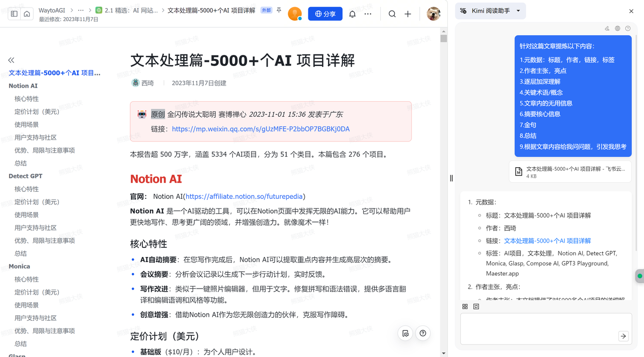Open the notifications bell icon

[352, 14]
